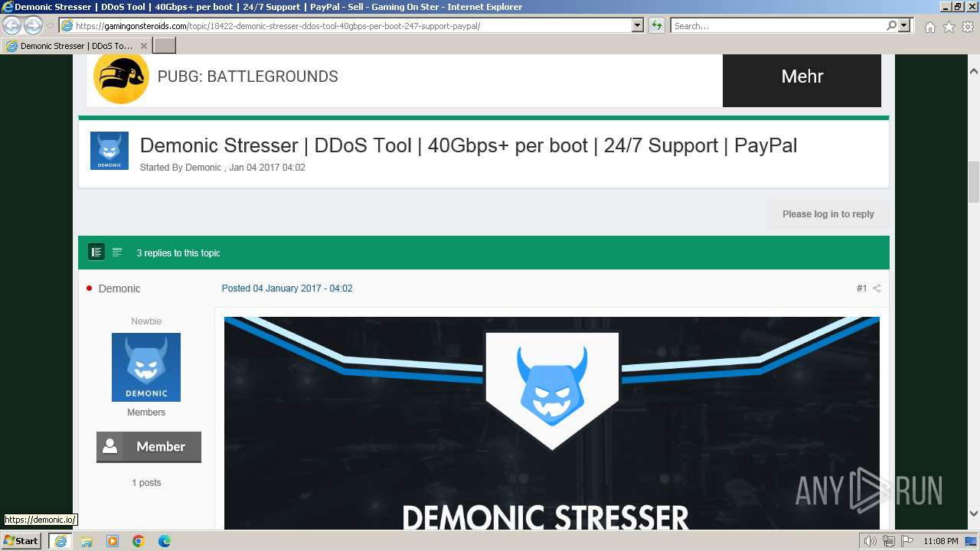Click the text '3 replies to this topic'

click(x=178, y=253)
